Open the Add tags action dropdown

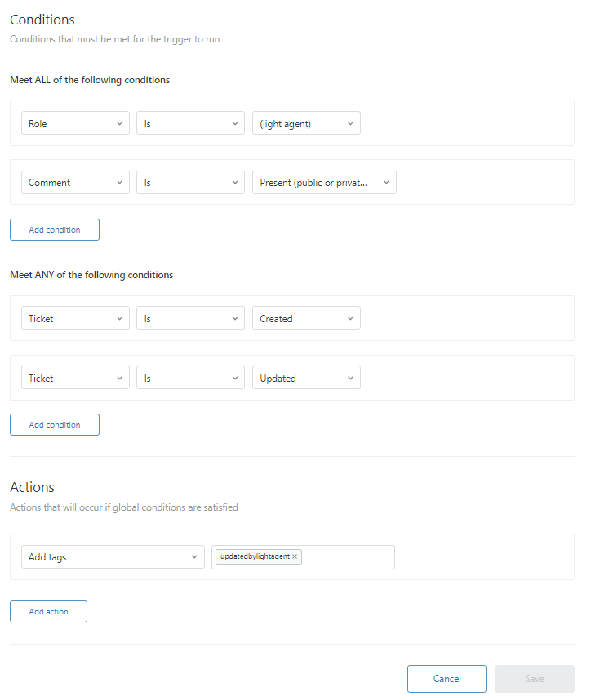(x=113, y=557)
